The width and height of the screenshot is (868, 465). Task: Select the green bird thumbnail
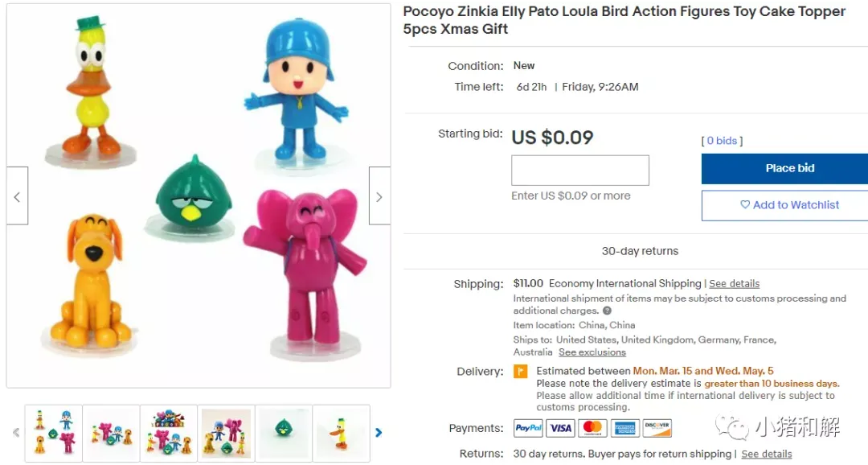(x=284, y=433)
